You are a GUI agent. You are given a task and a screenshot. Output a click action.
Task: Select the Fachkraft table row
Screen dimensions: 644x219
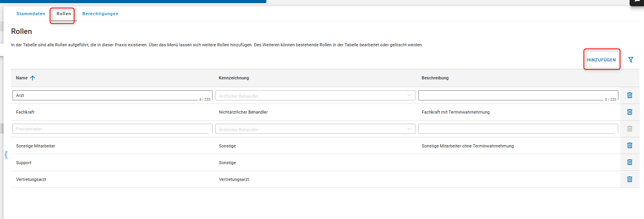(x=117, y=112)
